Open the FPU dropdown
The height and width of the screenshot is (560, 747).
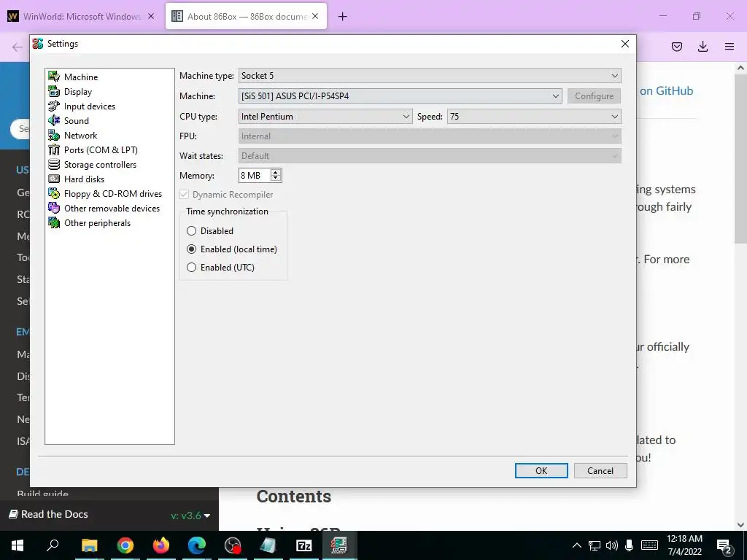pyautogui.click(x=430, y=136)
